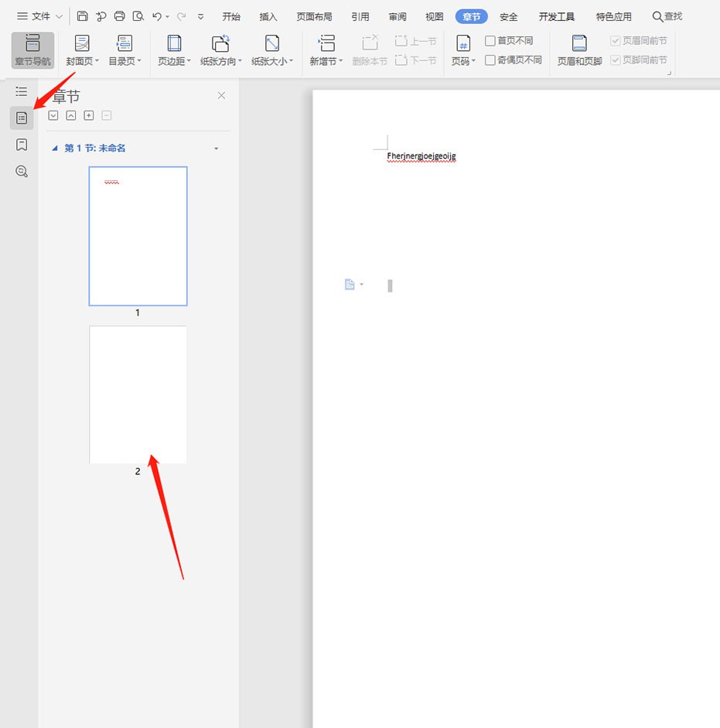Click the Chapter Navigation (章节导航) icon

click(32, 50)
